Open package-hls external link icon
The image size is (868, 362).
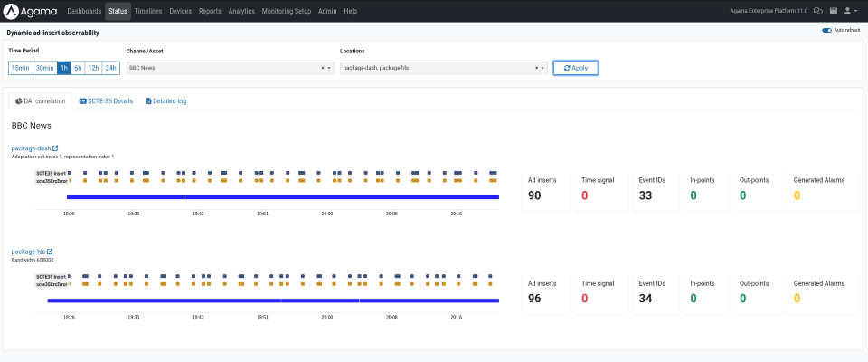tap(50, 252)
